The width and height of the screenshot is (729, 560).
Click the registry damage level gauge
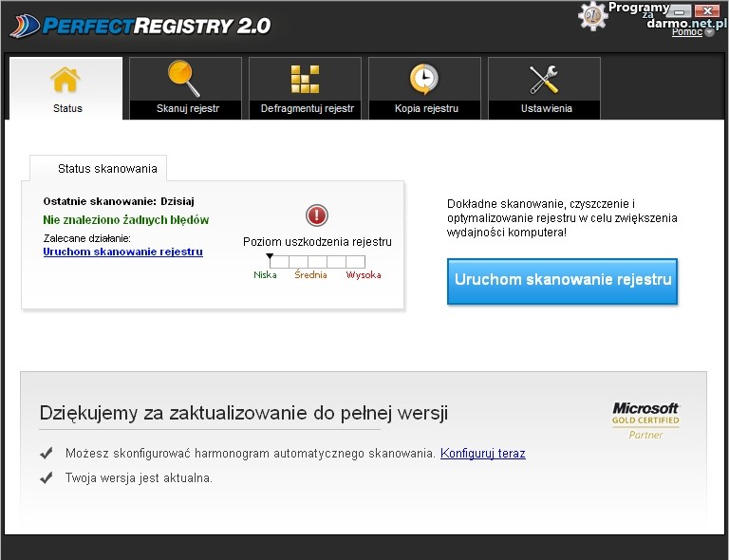click(x=317, y=261)
